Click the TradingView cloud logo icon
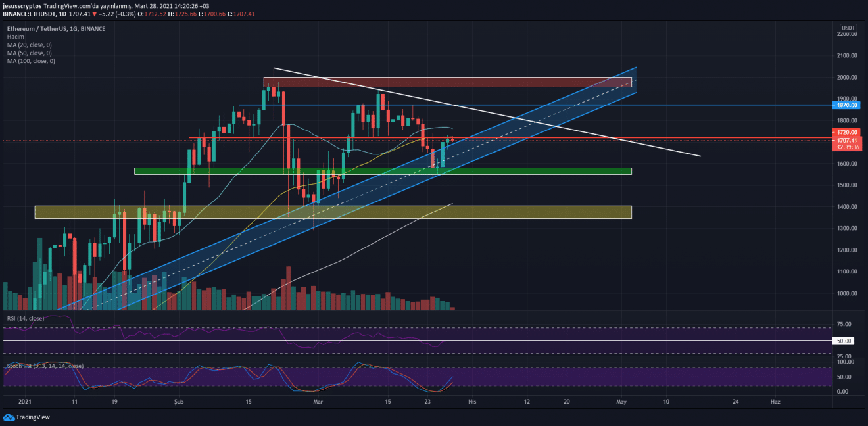 (9, 417)
